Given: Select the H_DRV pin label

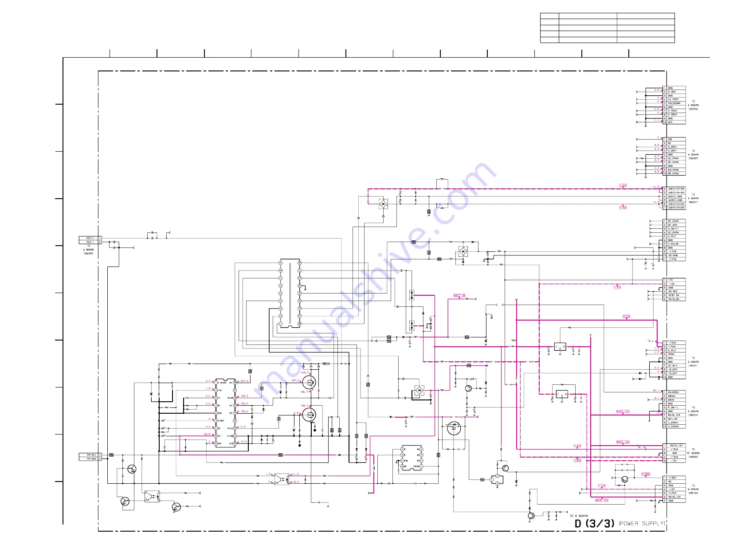Looking at the screenshot, I should coord(672,92).
